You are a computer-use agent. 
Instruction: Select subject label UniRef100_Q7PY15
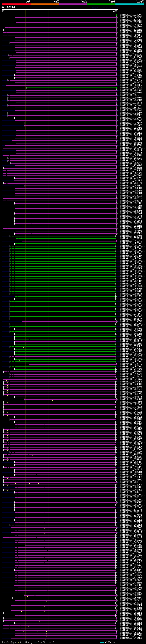click(131, 326)
